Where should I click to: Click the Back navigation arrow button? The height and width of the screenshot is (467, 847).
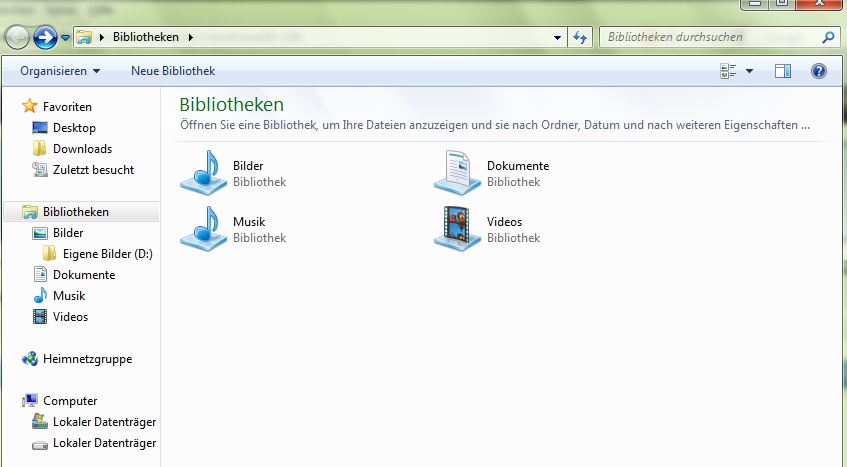point(17,38)
